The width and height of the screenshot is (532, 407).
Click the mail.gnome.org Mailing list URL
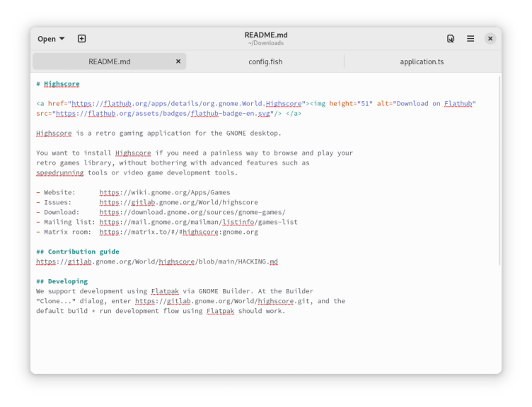198,222
